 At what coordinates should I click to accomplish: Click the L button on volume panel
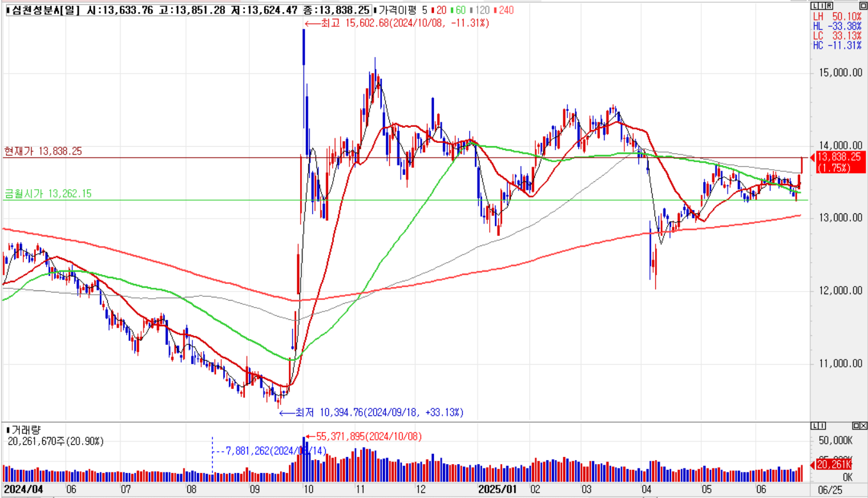pos(814,426)
